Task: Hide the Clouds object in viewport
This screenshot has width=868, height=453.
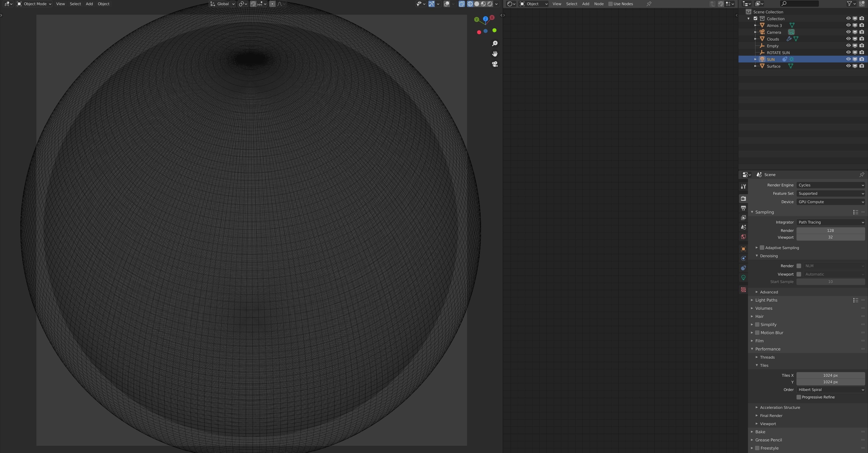Action: click(x=848, y=39)
